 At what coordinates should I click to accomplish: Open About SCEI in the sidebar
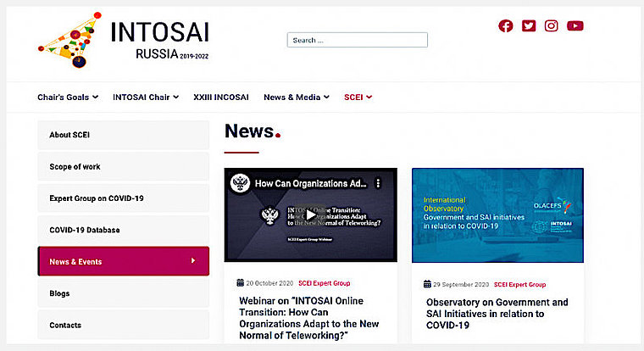tap(123, 135)
